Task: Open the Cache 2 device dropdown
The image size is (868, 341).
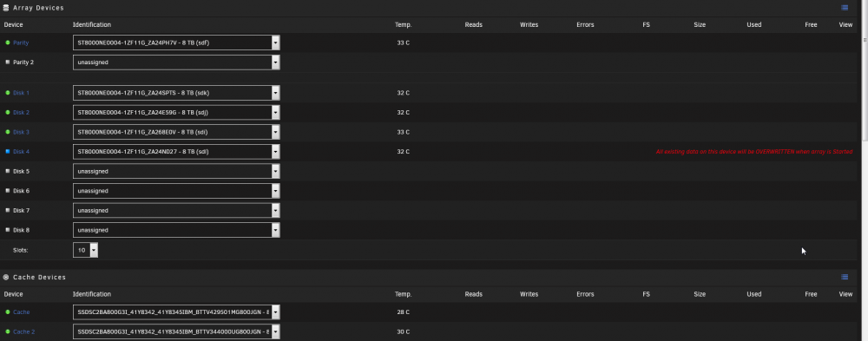Action: [x=176, y=331]
